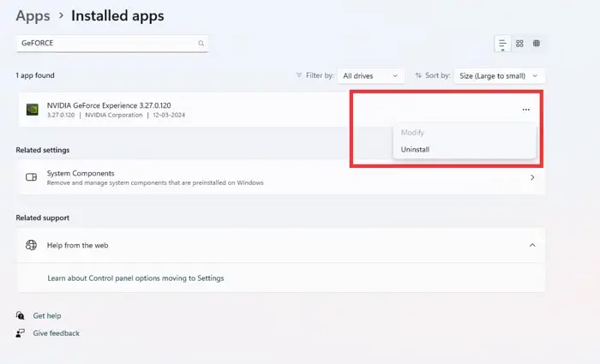600x364 pixels.
Task: Click the Give feedback icon
Action: point(21,333)
